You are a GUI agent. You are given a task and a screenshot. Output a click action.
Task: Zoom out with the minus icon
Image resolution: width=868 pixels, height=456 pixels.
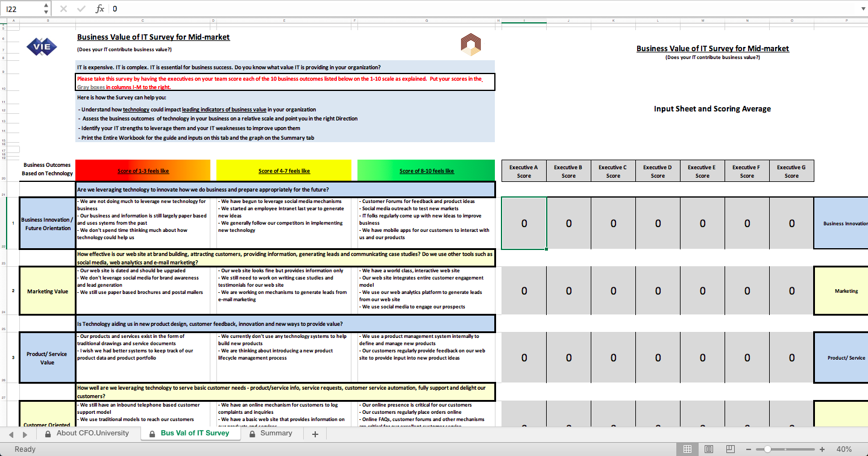[x=749, y=449]
